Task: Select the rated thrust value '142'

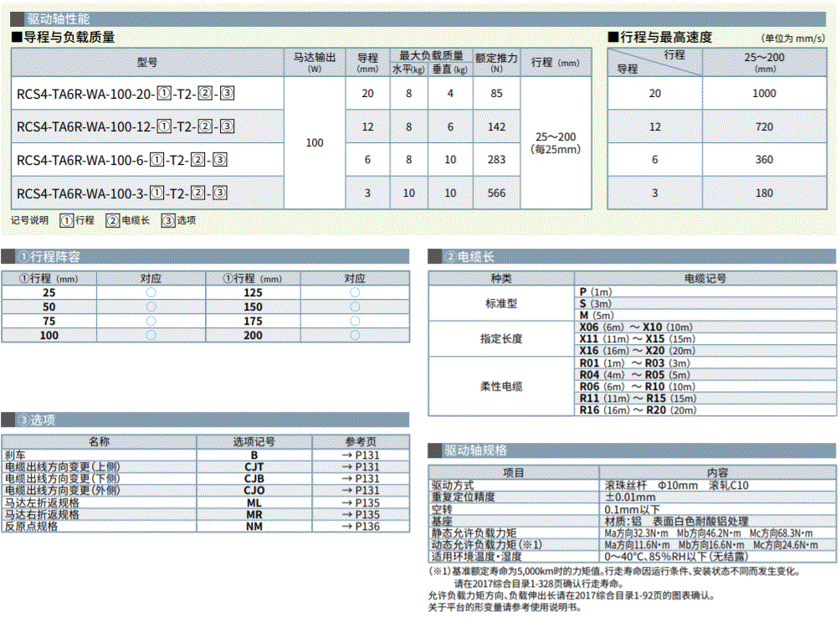Action: click(497, 126)
